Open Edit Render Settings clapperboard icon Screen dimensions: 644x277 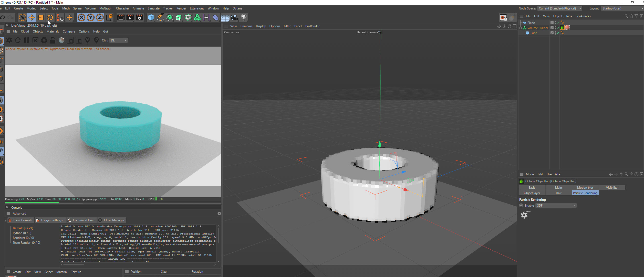coord(139,17)
